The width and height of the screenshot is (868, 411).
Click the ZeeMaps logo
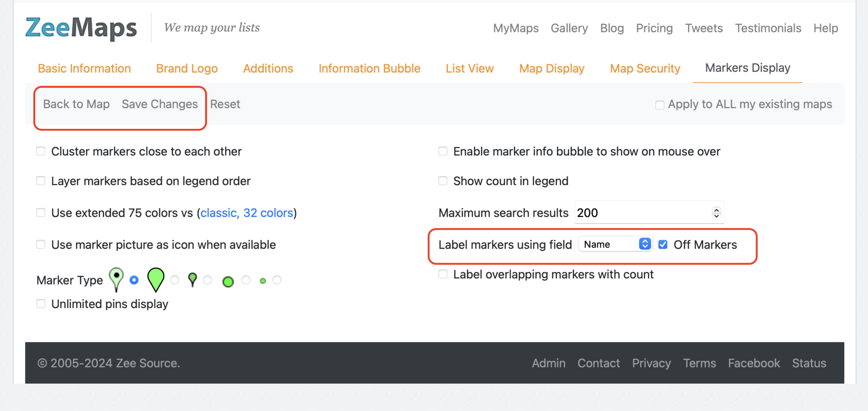coord(81,28)
